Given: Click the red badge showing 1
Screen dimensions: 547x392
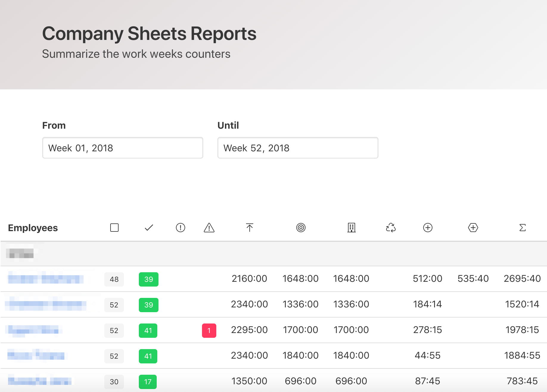Looking at the screenshot, I should 209,330.
